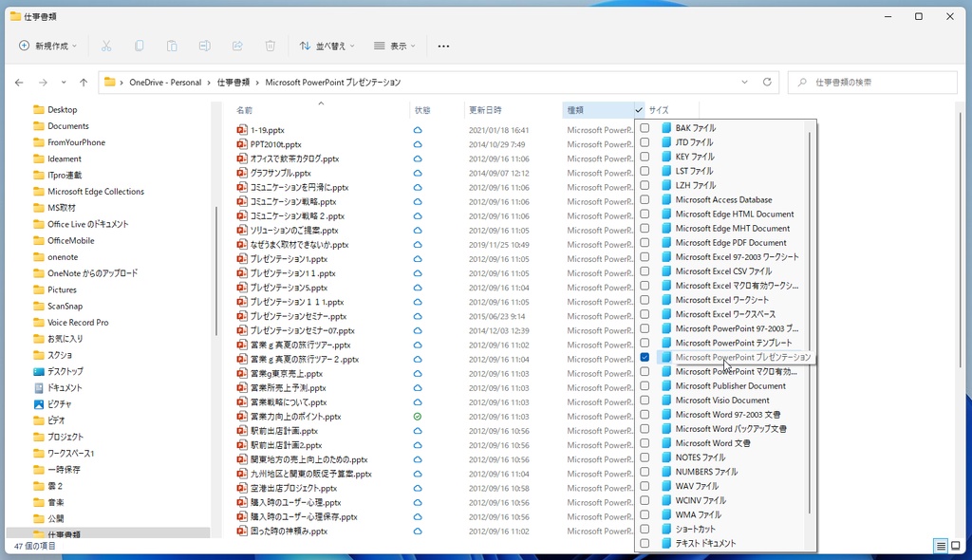This screenshot has height=560, width=972.
Task: Open recent locations chevron beside forward arrow
Action: 64,83
